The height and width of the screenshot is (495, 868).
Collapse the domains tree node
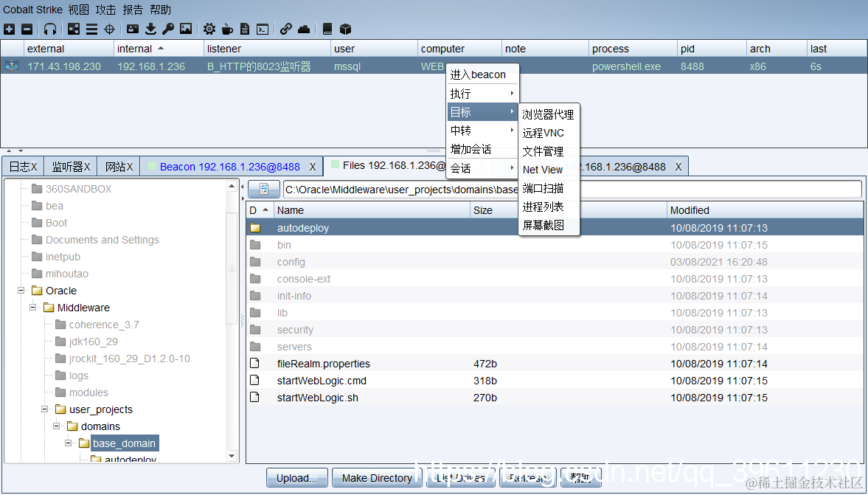coord(57,426)
